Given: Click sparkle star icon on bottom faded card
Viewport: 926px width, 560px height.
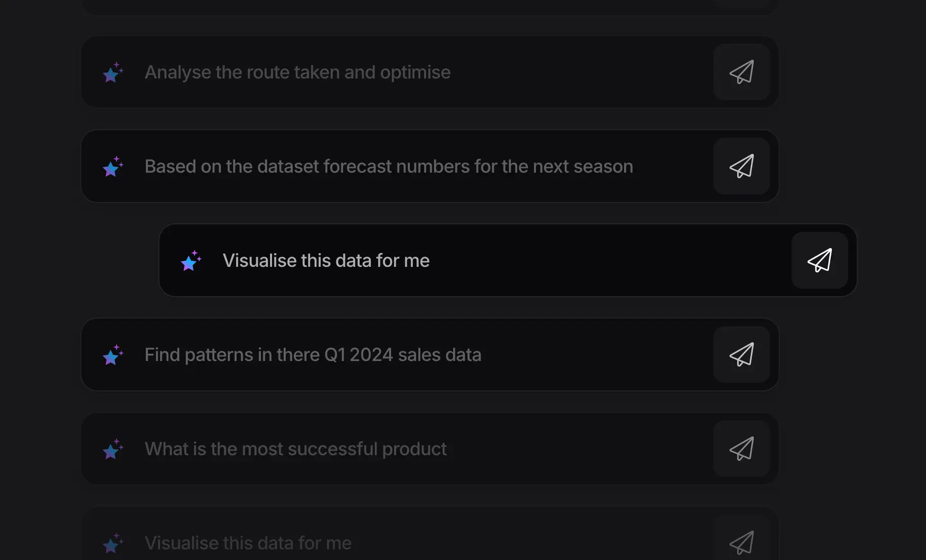Looking at the screenshot, I should (112, 543).
